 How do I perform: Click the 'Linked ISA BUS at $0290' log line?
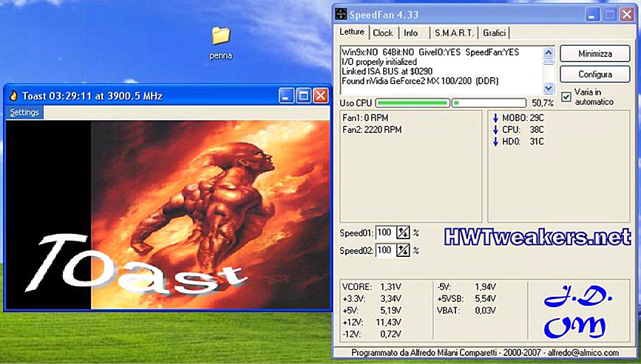[387, 72]
